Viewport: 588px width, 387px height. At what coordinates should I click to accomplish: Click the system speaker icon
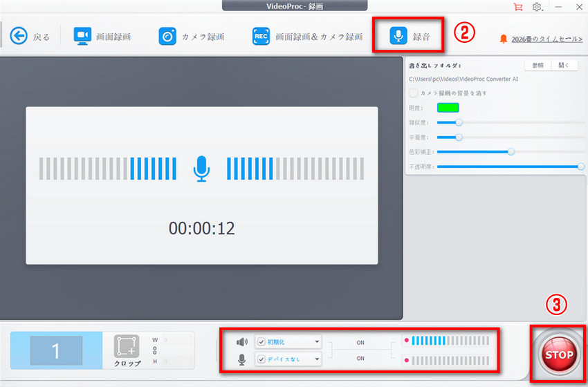242,341
